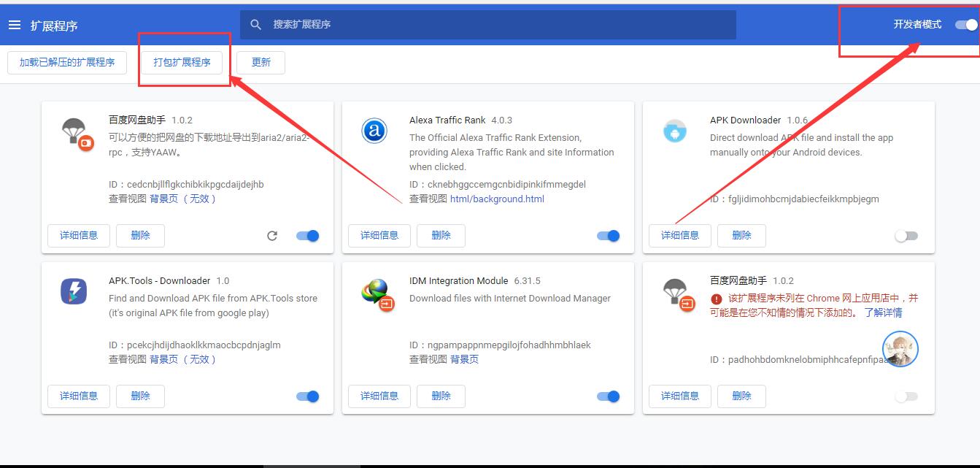Click the APK.Tools - Downloader extension name
Viewport: 980px width, 468px height.
coord(159,280)
